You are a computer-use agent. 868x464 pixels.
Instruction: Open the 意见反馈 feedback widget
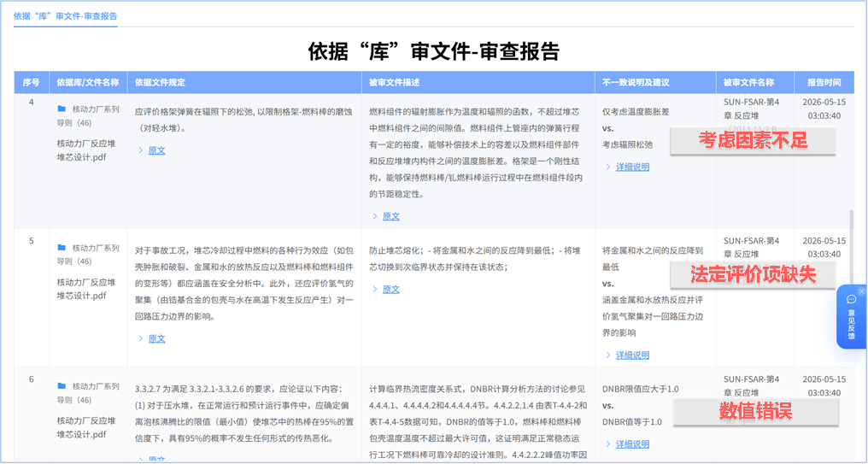(852, 317)
